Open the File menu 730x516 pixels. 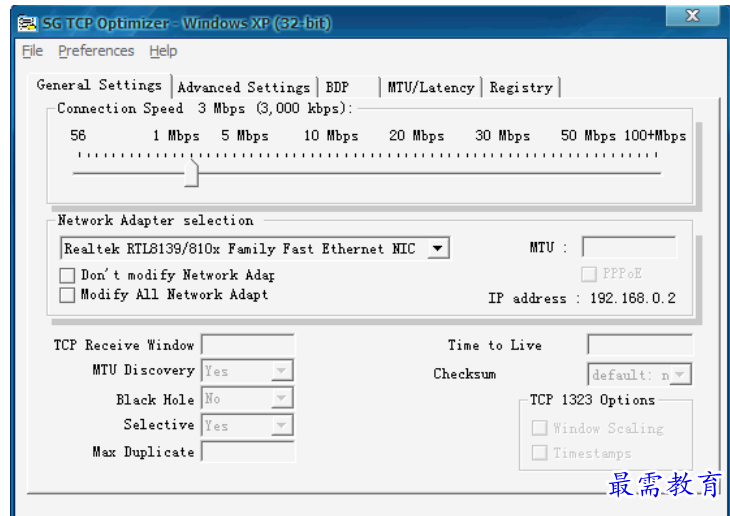pyautogui.click(x=33, y=51)
